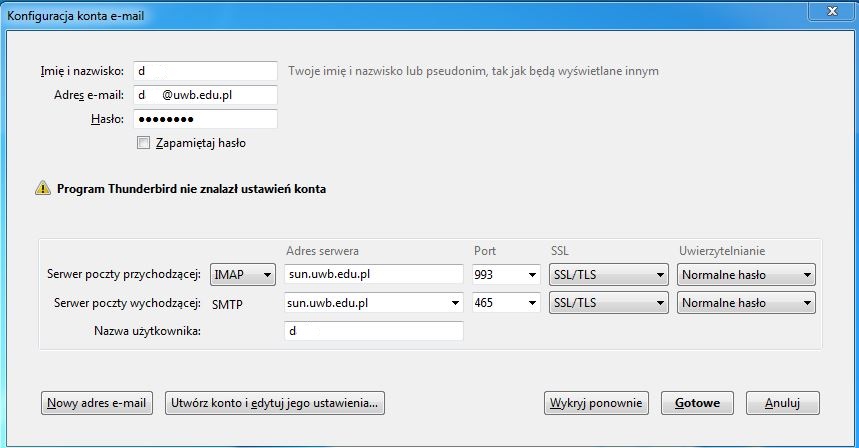This screenshot has height=448, width=859.
Task: Open outgoing 'Normalne hasło' authentication dropdown
Action: (746, 302)
